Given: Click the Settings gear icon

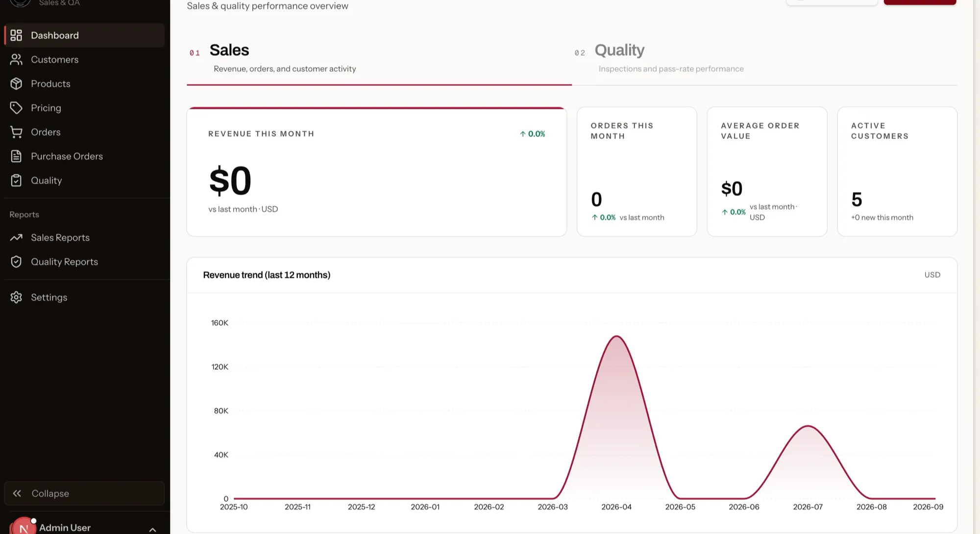Looking at the screenshot, I should pyautogui.click(x=16, y=297).
